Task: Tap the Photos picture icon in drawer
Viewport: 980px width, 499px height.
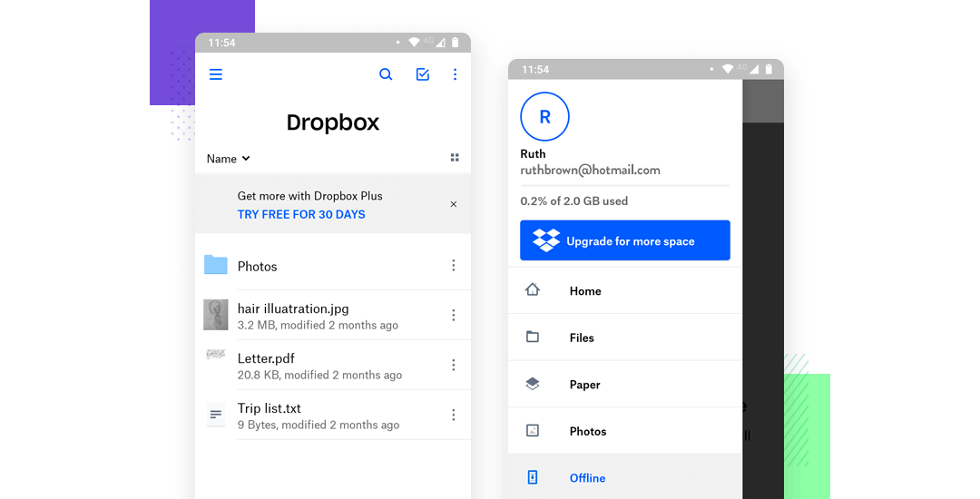Action: (533, 430)
